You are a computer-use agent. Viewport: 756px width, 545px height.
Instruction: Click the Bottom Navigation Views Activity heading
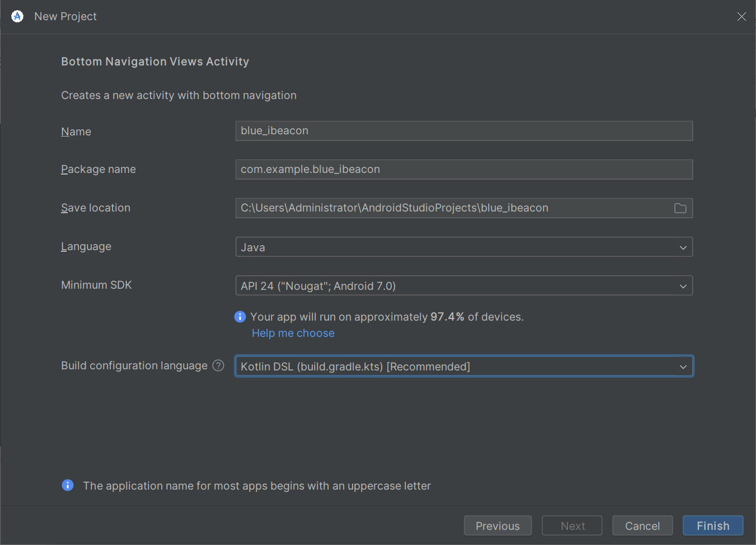(155, 62)
